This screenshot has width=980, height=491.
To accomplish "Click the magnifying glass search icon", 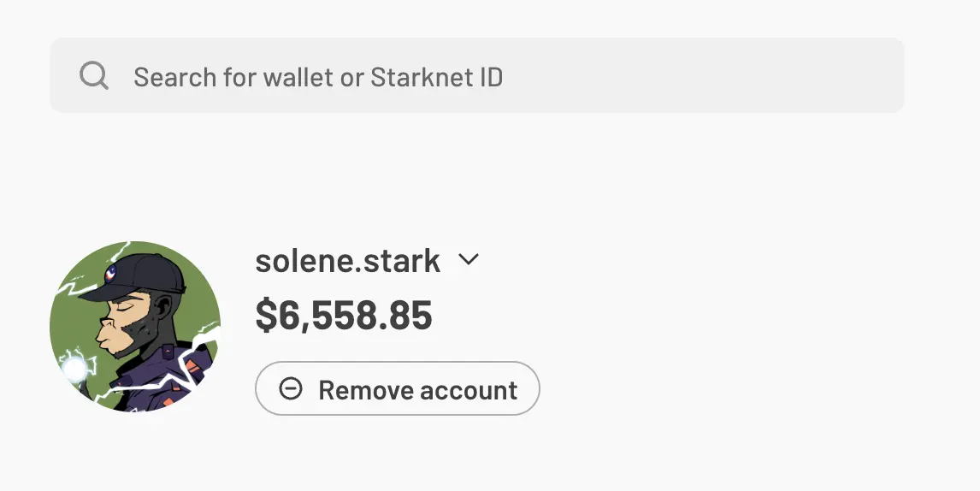I will pos(94,75).
